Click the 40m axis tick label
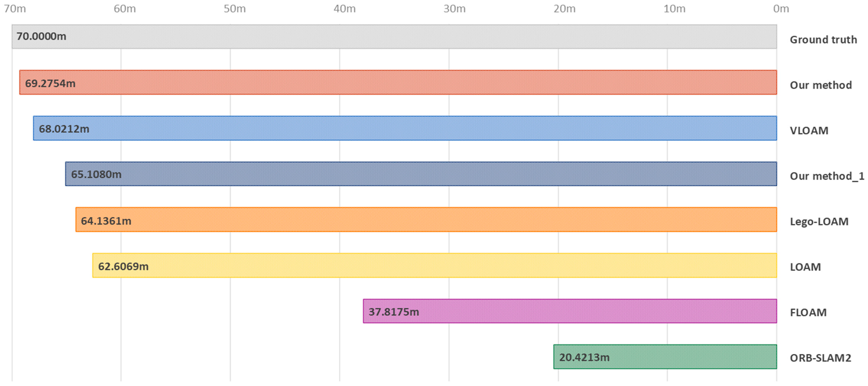The width and height of the screenshot is (868, 386). 344,9
